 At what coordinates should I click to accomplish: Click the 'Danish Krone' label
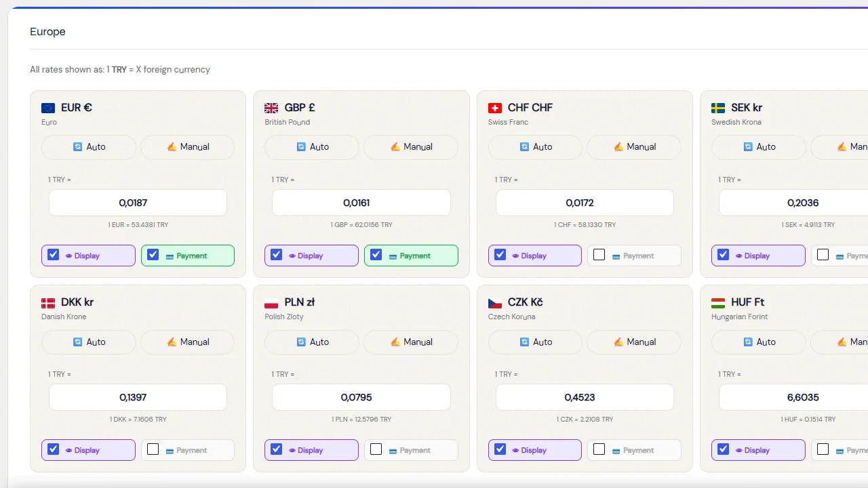click(64, 317)
